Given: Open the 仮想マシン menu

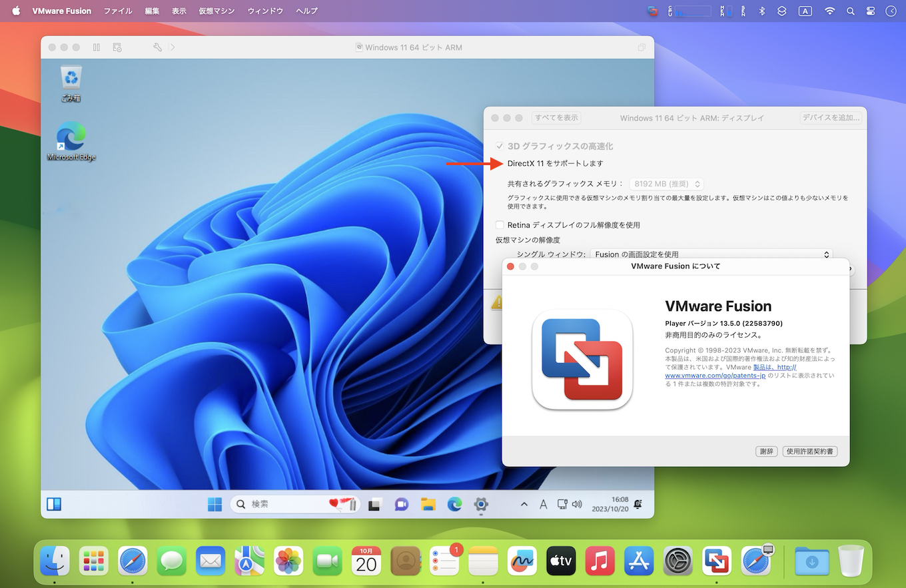Looking at the screenshot, I should (216, 11).
